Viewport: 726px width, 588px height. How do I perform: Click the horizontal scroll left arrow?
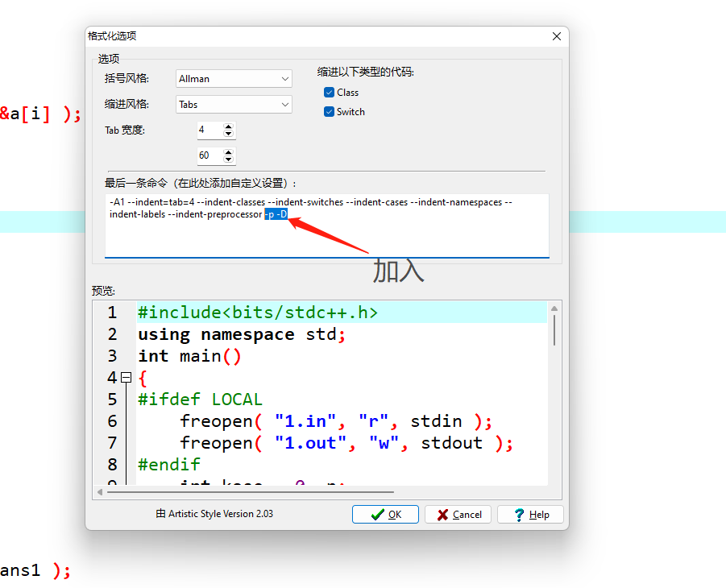[x=100, y=492]
